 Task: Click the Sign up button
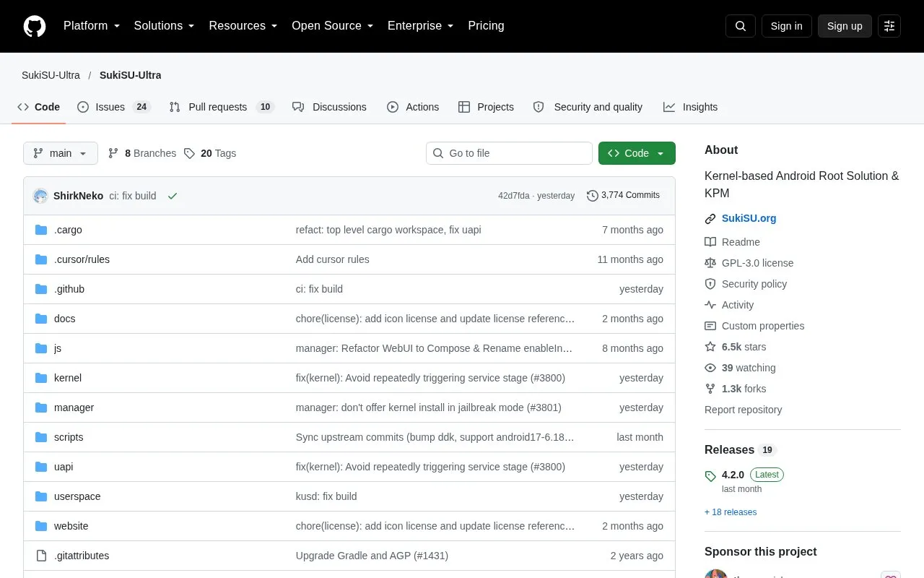pyautogui.click(x=845, y=26)
